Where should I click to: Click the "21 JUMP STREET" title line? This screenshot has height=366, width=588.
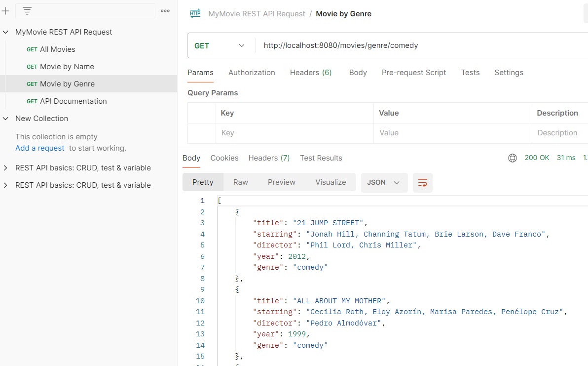[x=310, y=223]
